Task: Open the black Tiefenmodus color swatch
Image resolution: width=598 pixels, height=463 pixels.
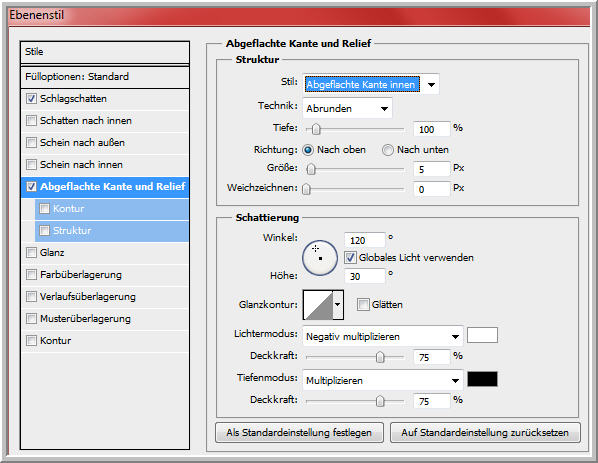Action: pos(482,379)
